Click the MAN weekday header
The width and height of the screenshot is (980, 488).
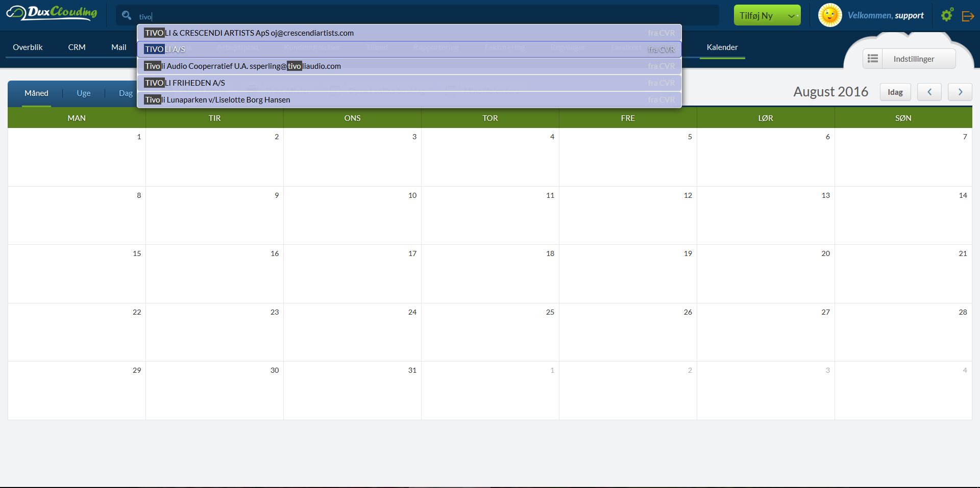[77, 118]
